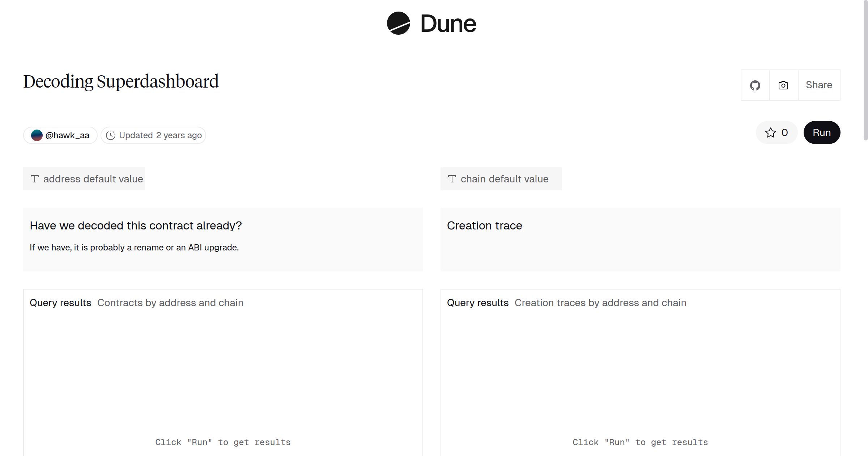Click 'Updated 2 years ago' timestamp chip
Viewport: 868px width, 456px height.
click(x=160, y=135)
